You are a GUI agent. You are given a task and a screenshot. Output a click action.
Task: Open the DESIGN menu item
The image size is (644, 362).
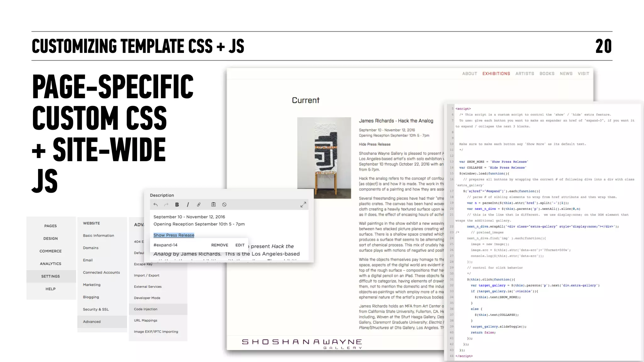(51, 238)
